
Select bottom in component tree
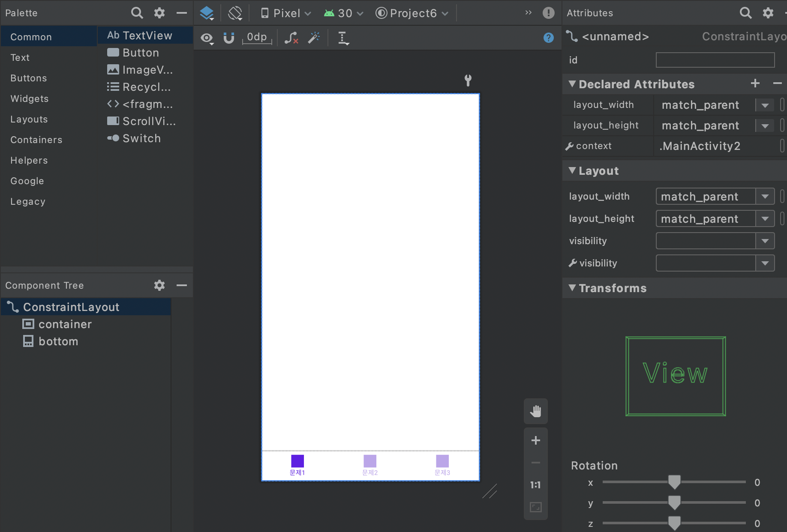tap(86, 341)
